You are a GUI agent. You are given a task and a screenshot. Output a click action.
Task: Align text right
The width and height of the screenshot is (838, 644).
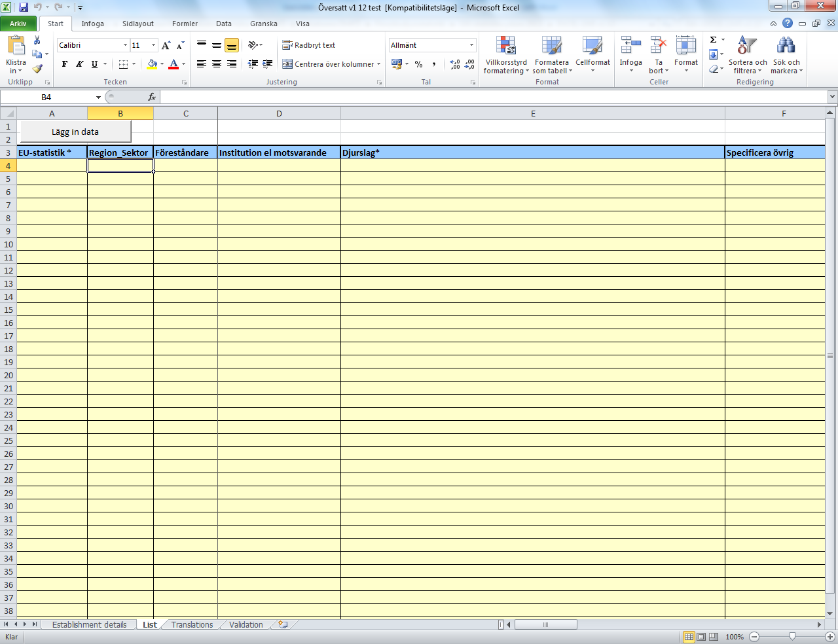(232, 64)
